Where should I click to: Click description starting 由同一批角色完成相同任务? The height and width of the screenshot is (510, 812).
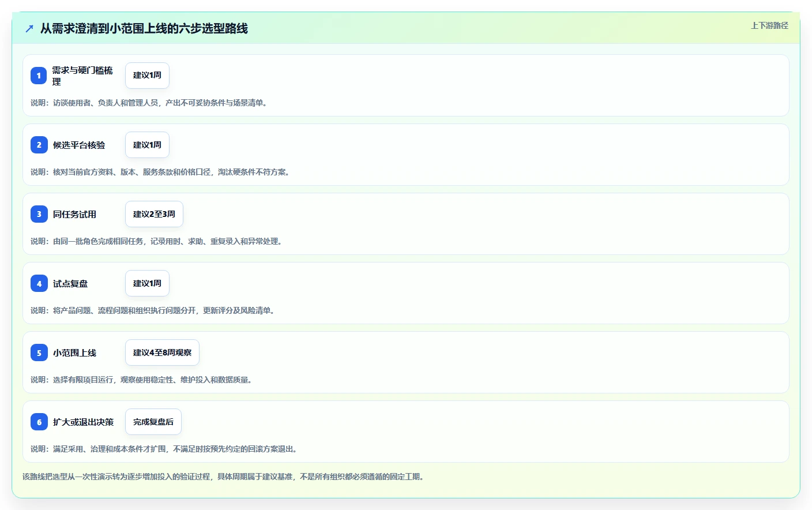click(156, 241)
